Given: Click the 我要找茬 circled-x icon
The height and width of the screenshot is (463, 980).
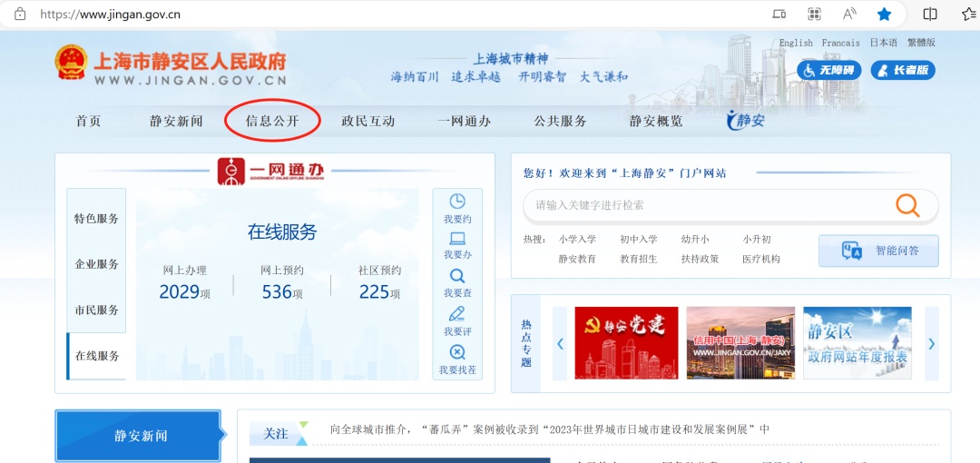Looking at the screenshot, I should pos(457,351).
